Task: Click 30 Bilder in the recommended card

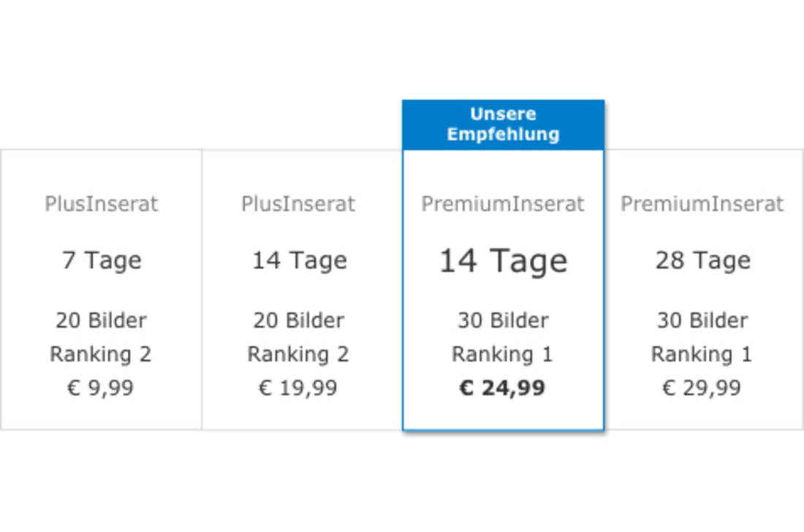Action: 504,320
